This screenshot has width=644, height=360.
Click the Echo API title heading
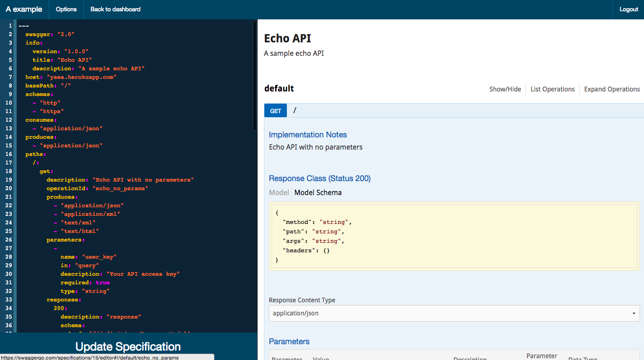(x=287, y=39)
